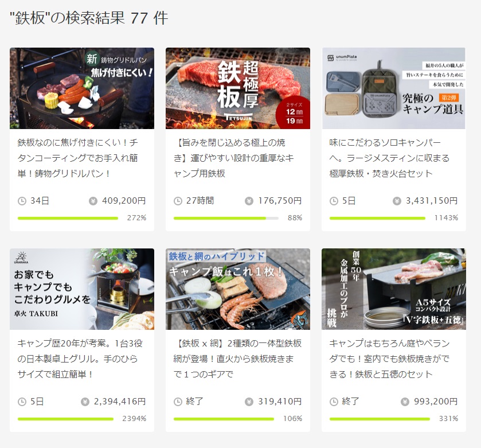Image resolution: width=481 pixels, height=448 pixels.
Task: Click clock icon on V字鉄板 card showing 終了
Action: click(334, 402)
